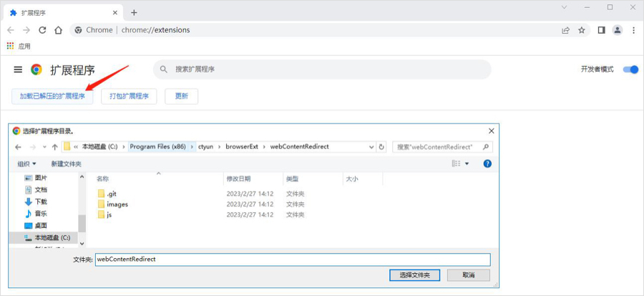
Task: Click 新建文件夹 button
Action: pos(66,163)
